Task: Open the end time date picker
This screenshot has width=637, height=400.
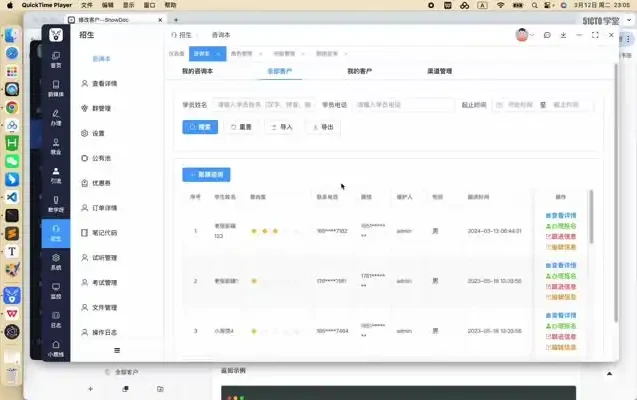Action: tap(568, 104)
